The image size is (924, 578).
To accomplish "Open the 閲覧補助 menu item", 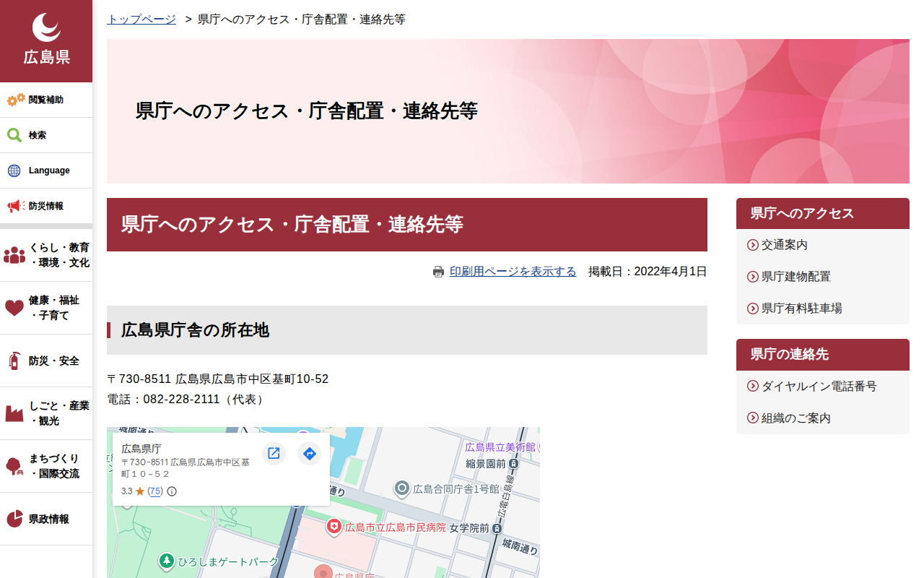I will click(46, 100).
